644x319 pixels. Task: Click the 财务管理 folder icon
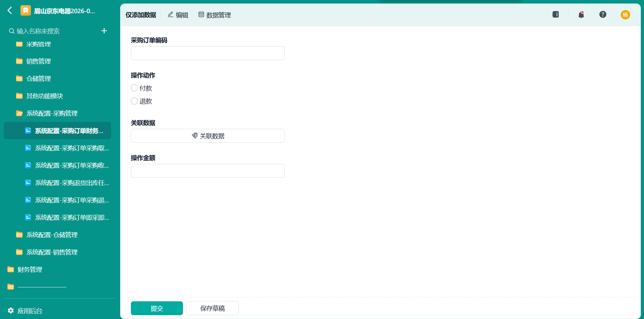point(11,269)
